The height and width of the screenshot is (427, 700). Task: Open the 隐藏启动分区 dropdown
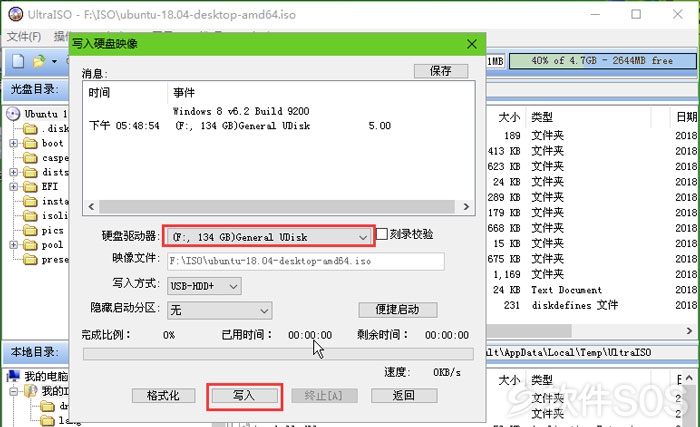point(220,310)
